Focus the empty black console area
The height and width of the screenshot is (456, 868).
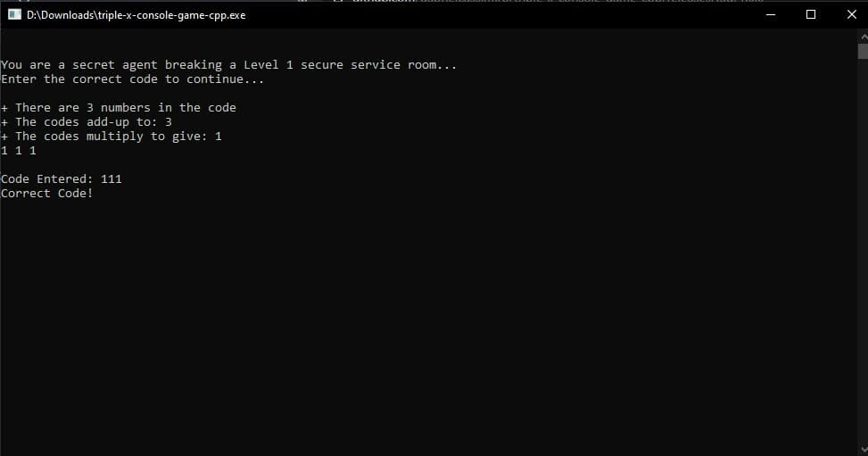point(429,327)
